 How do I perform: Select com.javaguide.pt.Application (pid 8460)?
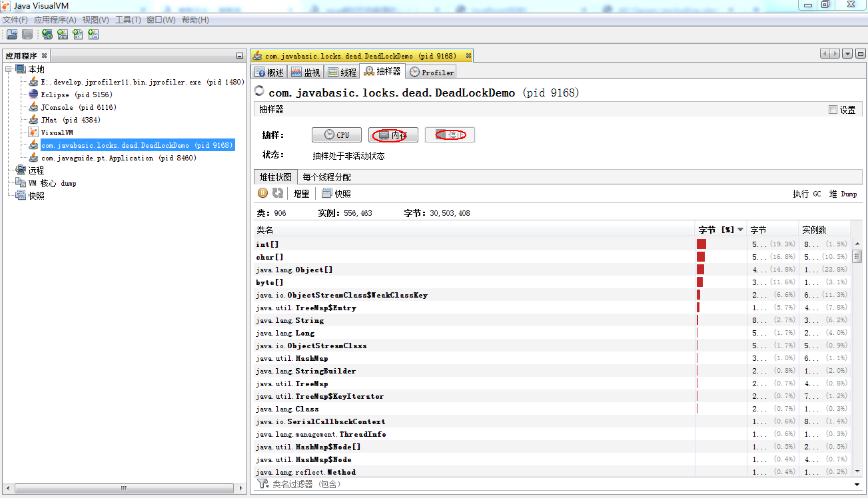coord(119,158)
